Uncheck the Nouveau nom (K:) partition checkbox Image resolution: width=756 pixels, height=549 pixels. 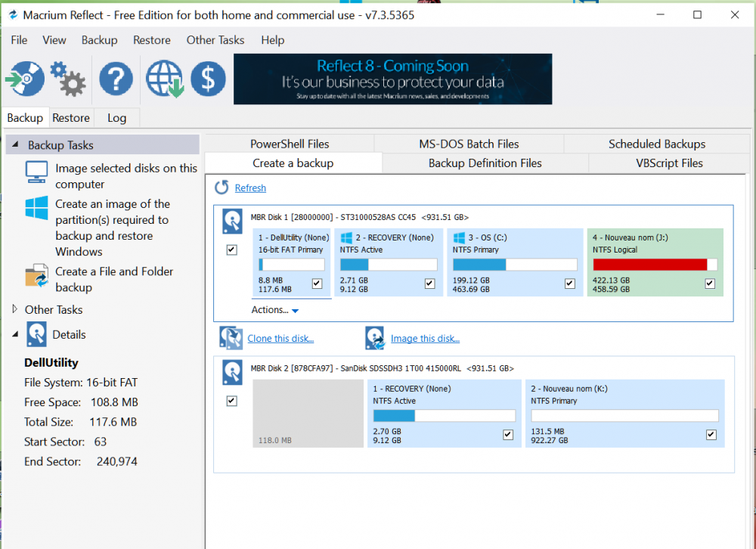711,435
